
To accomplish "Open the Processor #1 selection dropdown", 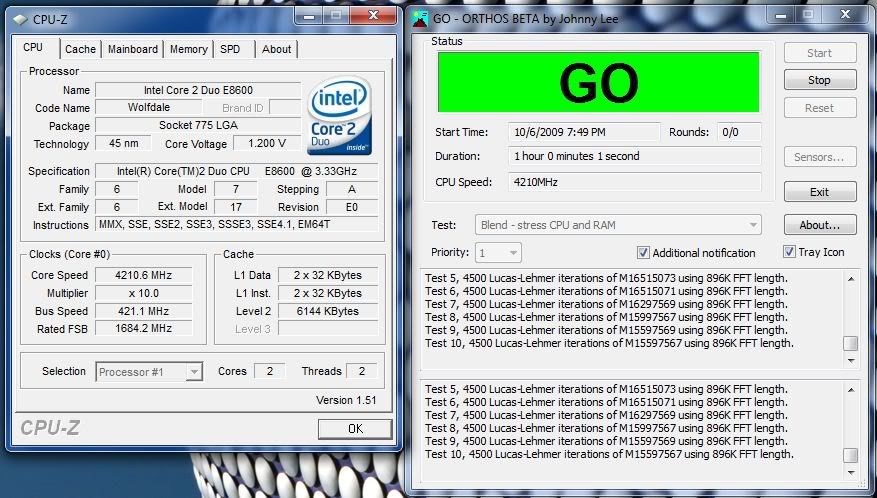I will coord(149,372).
